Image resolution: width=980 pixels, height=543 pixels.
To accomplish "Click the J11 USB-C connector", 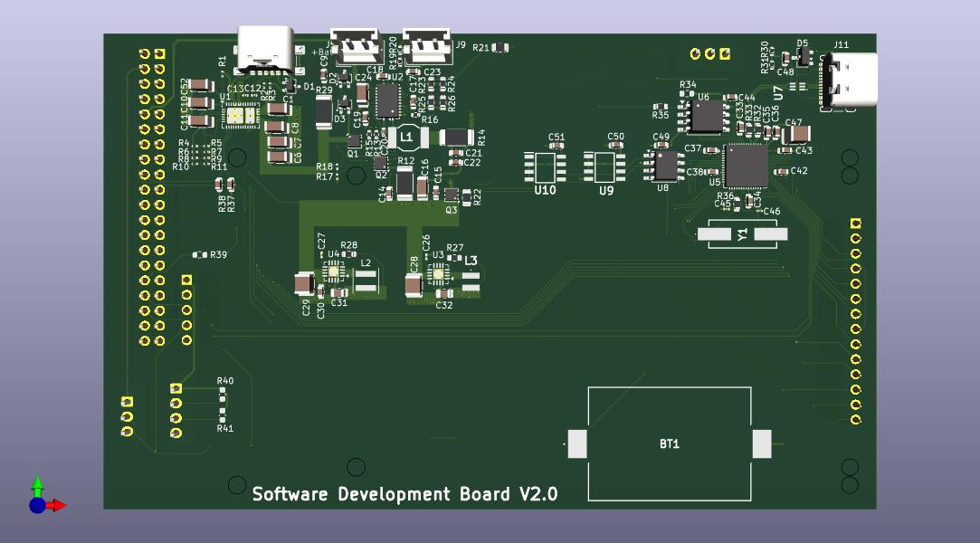I will click(x=848, y=80).
